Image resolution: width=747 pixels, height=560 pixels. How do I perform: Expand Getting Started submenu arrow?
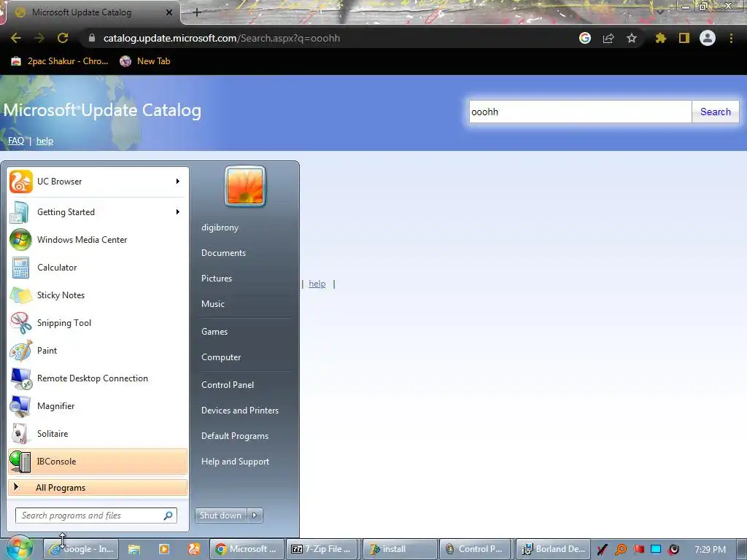[x=178, y=212]
